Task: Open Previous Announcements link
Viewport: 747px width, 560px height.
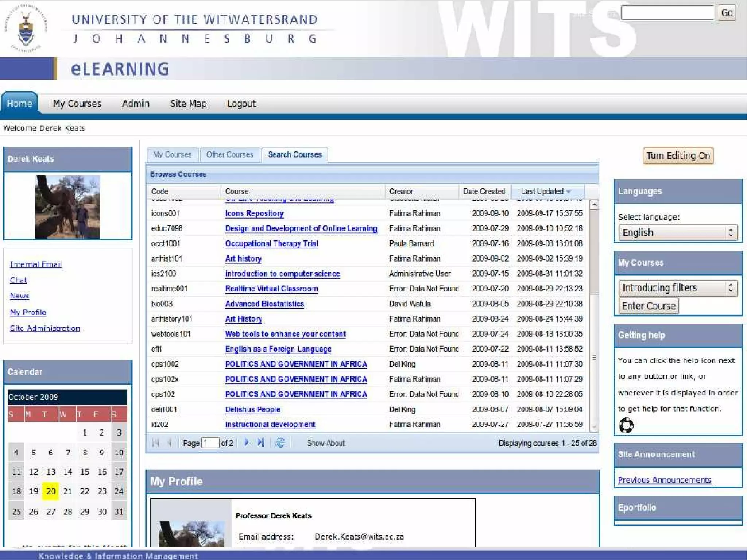Action: [x=665, y=480]
